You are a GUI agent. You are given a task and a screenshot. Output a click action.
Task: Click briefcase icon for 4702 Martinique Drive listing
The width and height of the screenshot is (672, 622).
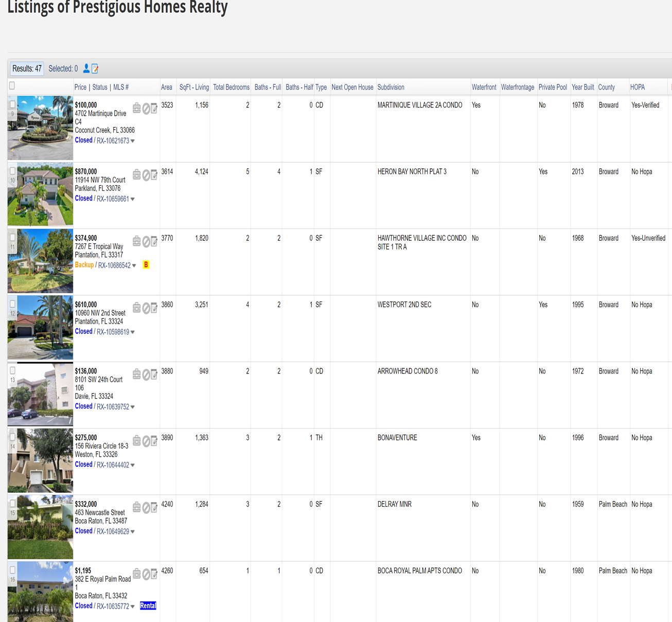pos(137,108)
